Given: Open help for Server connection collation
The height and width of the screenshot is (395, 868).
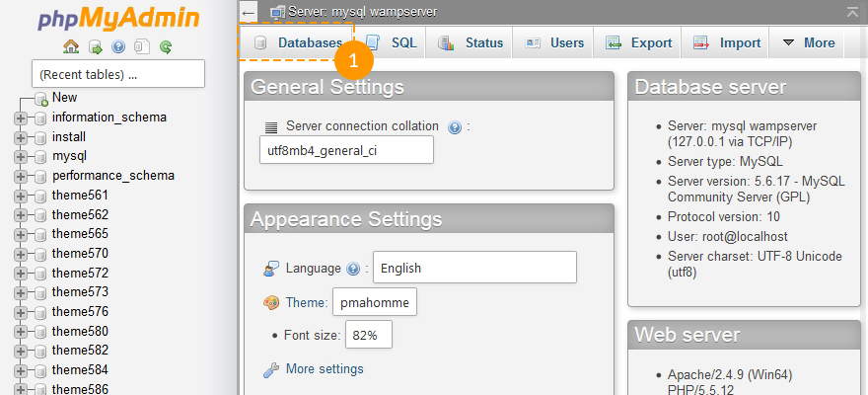Looking at the screenshot, I should point(455,128).
